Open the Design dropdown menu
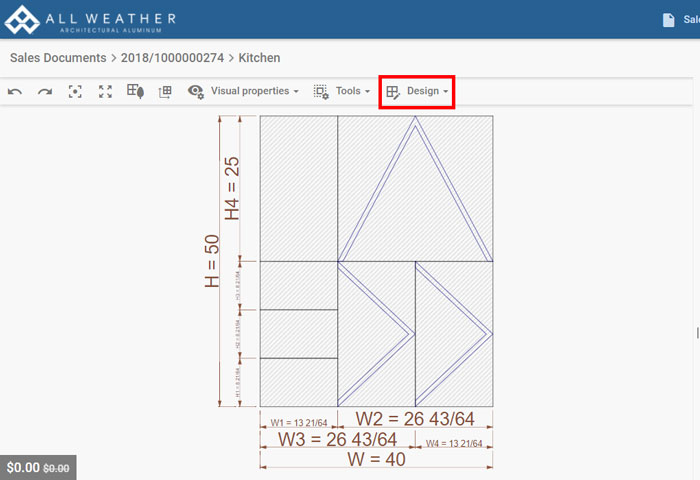 click(x=417, y=91)
